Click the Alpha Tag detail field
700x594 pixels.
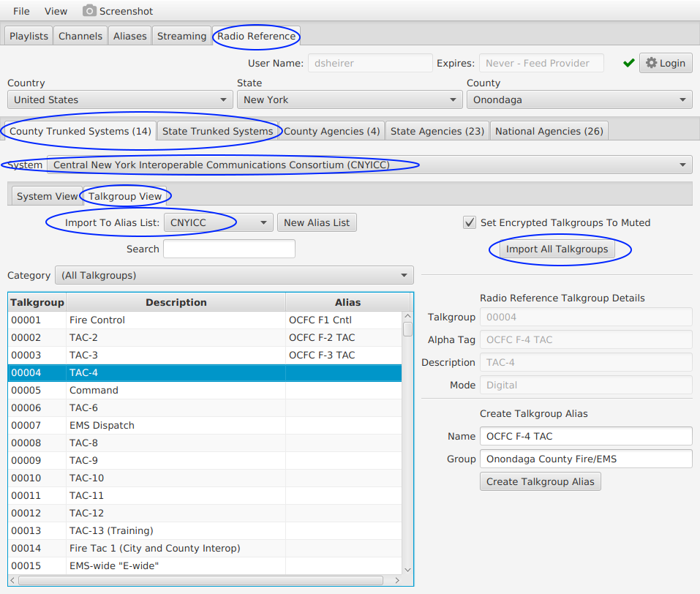tap(586, 339)
